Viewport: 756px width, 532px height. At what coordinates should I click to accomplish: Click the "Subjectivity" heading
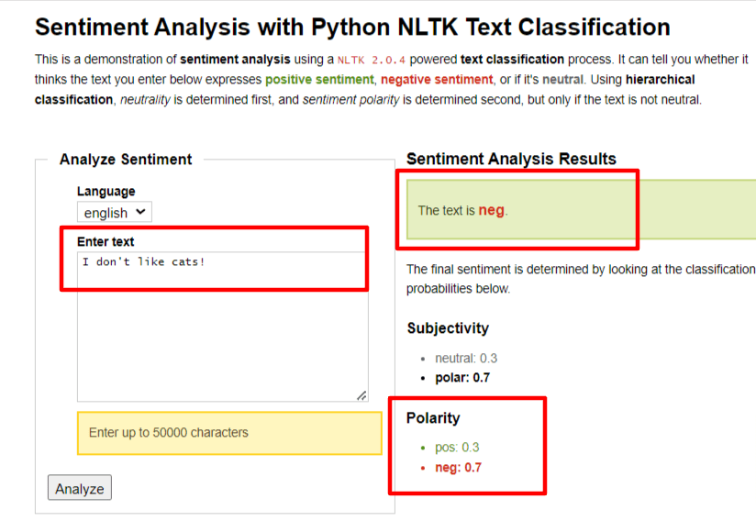[448, 328]
